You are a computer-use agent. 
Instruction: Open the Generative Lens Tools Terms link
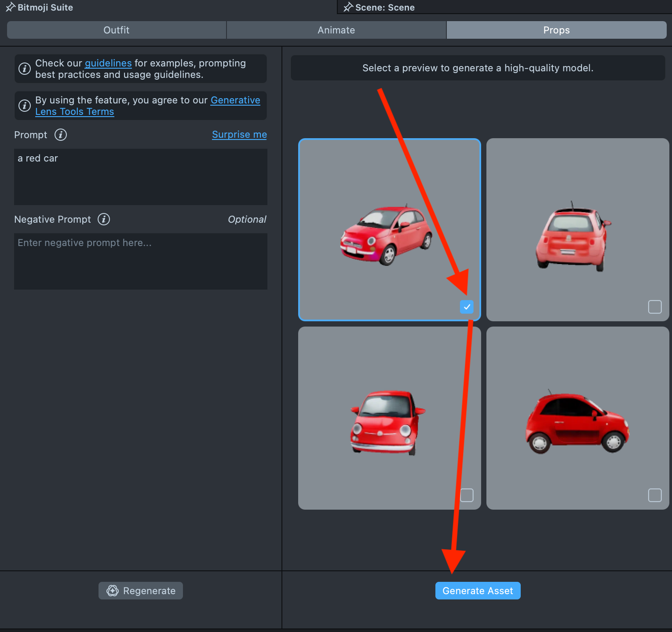pos(74,112)
